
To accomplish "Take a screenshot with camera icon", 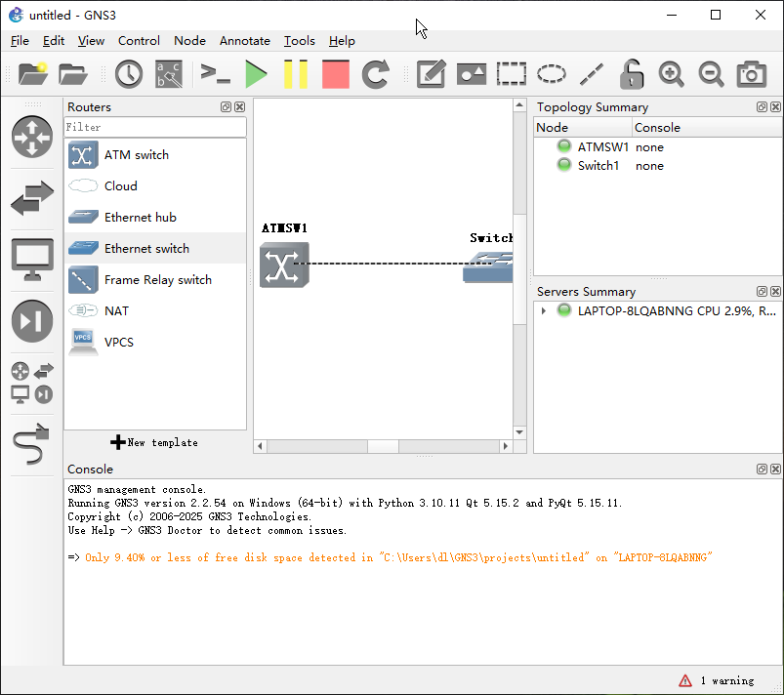I will click(x=752, y=74).
